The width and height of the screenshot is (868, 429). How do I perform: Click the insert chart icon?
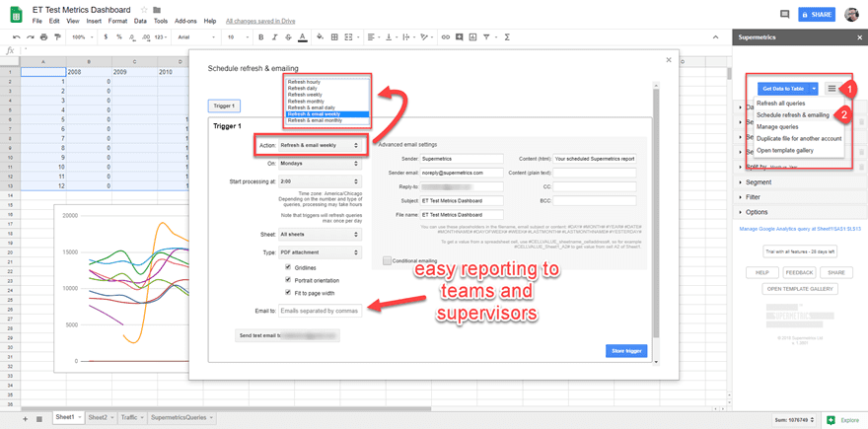[x=472, y=37]
